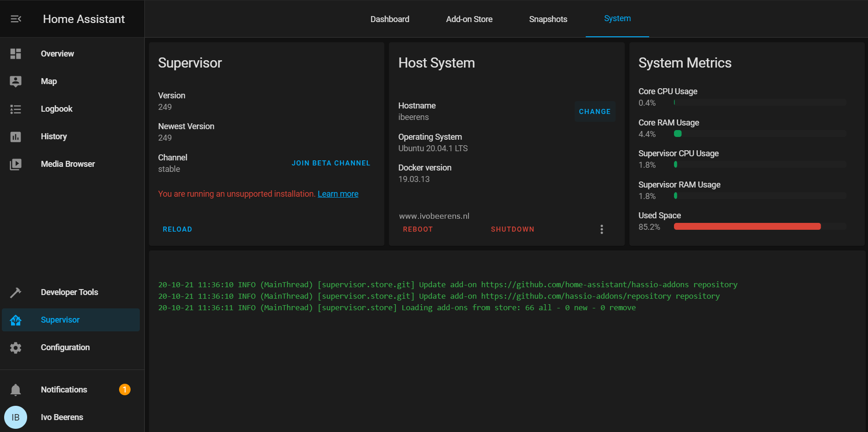Viewport: 868px width, 432px height.
Task: Click the Map icon in sidebar
Action: (16, 81)
